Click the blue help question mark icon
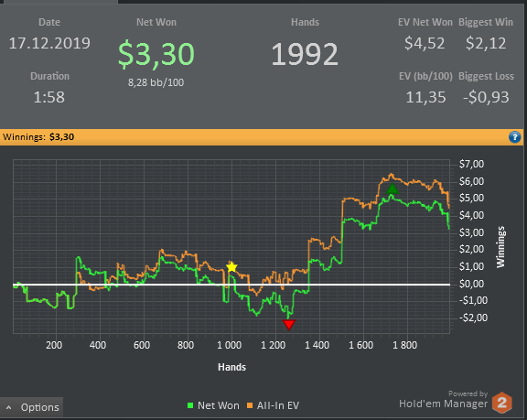 [514, 137]
